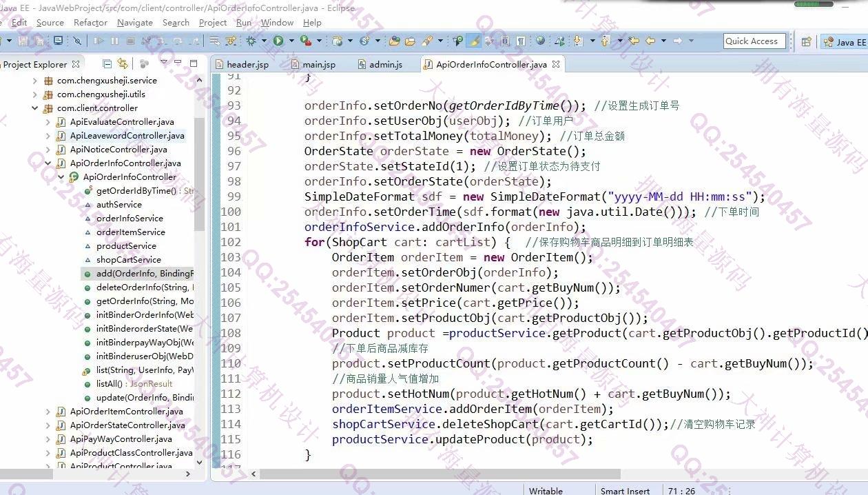Click the Suspend debug toolbar icon
This screenshot has width=868, height=495.
click(x=114, y=41)
